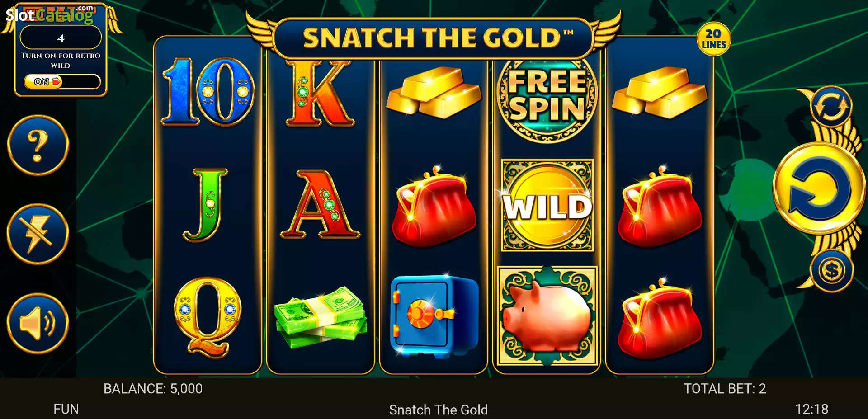Click the Balance 5,000 display
The height and width of the screenshot is (419, 868).
[x=153, y=389]
